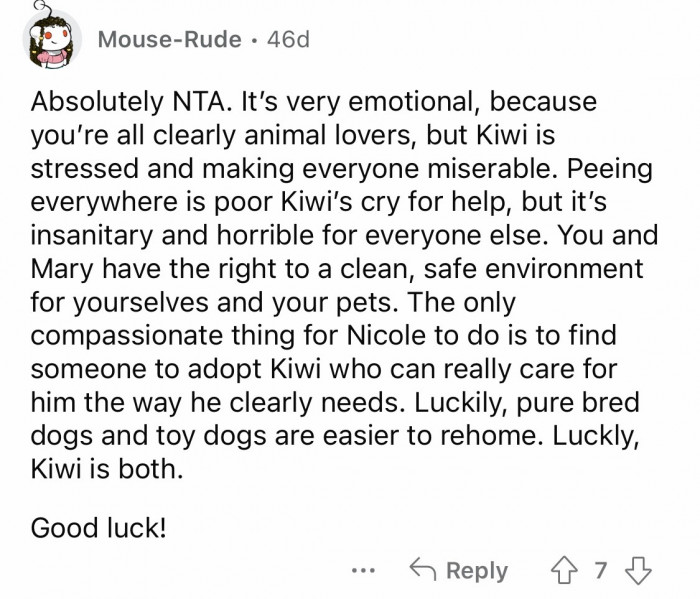Click the curved reply arrow icon

click(x=421, y=571)
